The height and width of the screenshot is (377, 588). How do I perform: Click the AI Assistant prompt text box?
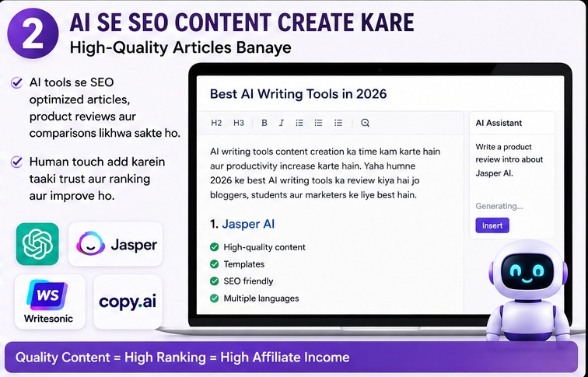pyautogui.click(x=509, y=159)
